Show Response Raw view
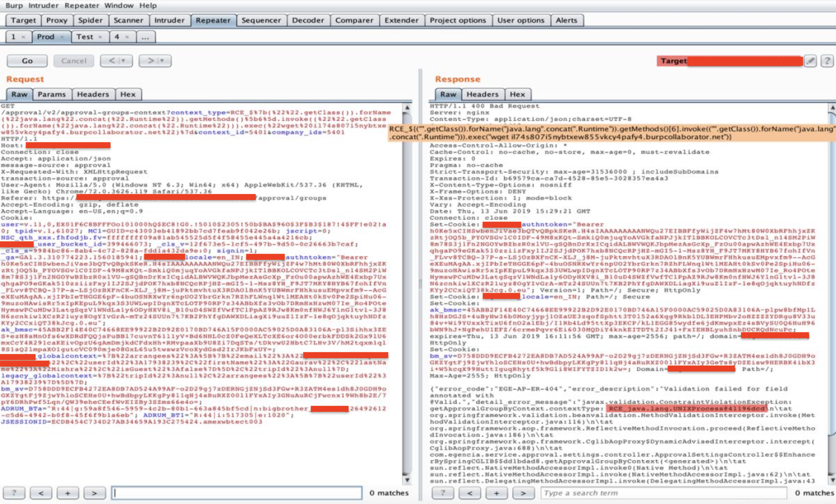 448,94
